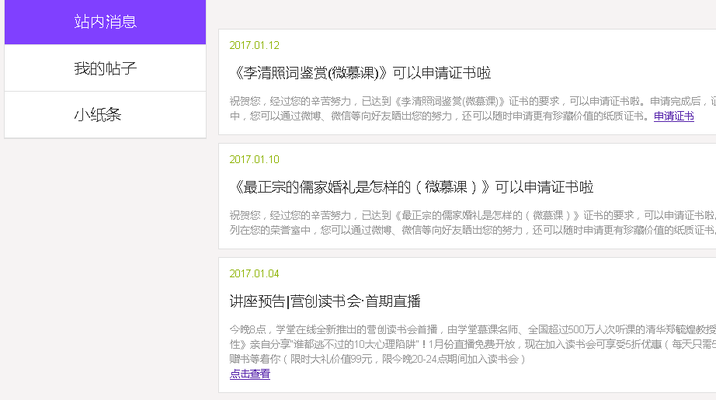716x400 pixels.
Task: Click the 今晚8点 lecture message body text
Action: [473, 344]
